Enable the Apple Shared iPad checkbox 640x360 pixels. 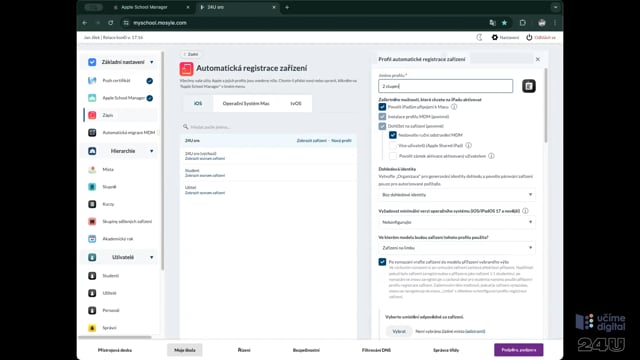393,145
